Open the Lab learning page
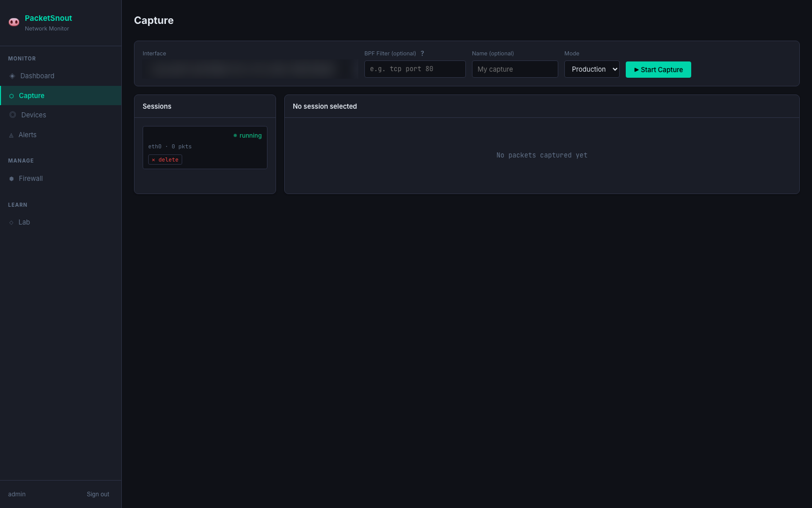 coord(60,222)
